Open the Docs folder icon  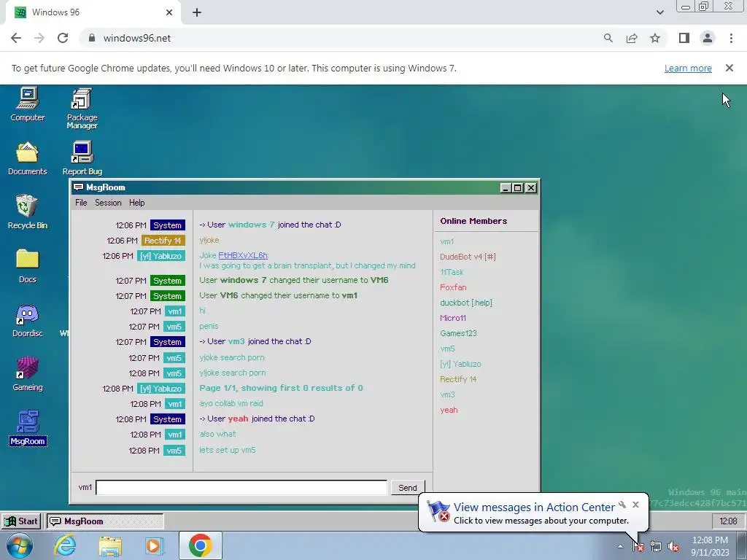pos(27,266)
